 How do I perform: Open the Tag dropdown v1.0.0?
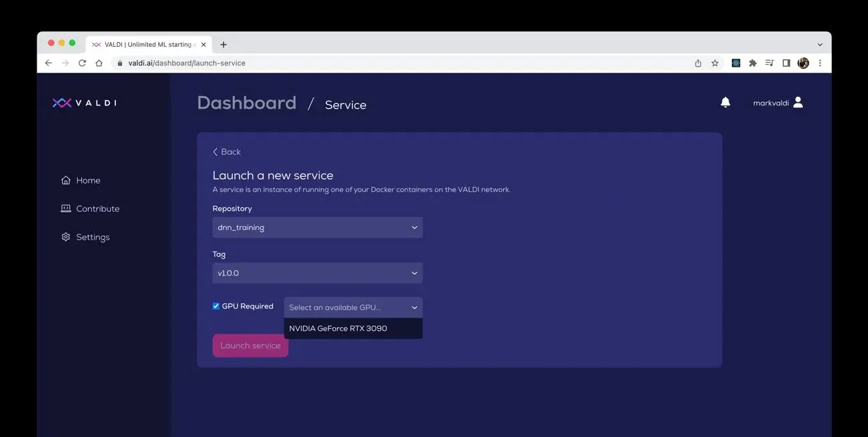pyautogui.click(x=318, y=273)
